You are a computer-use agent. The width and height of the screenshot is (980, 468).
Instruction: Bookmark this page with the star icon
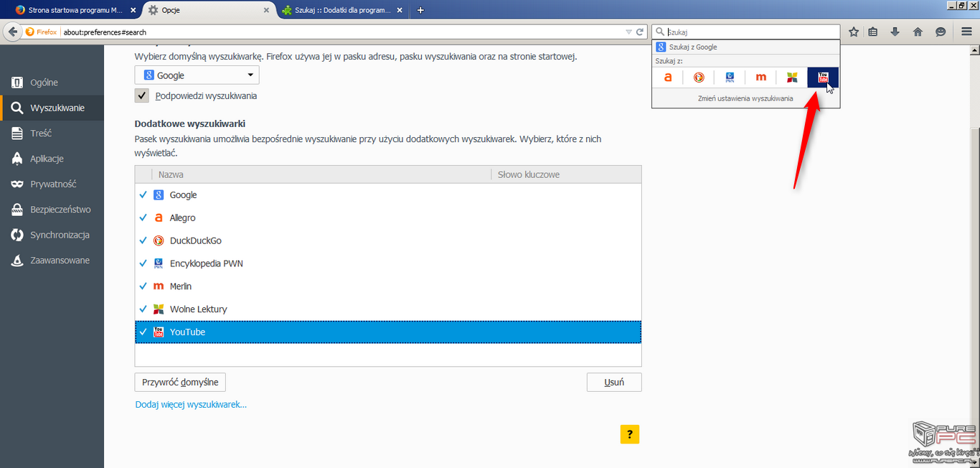point(854,32)
